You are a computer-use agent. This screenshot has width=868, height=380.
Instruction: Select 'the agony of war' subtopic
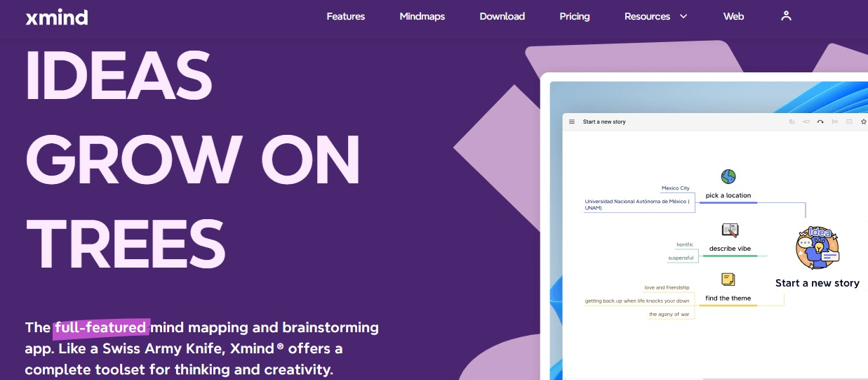click(x=669, y=314)
